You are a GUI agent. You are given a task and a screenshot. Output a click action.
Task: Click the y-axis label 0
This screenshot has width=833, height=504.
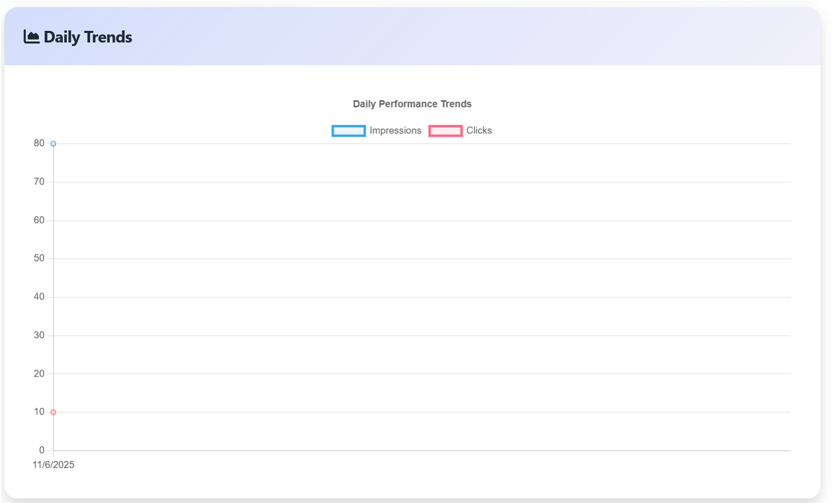click(x=42, y=450)
